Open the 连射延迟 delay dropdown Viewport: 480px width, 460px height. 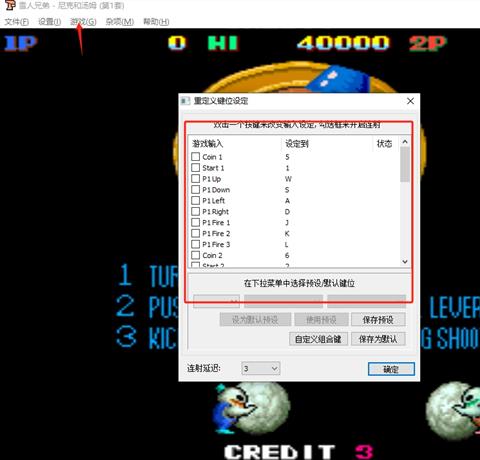(x=261, y=369)
